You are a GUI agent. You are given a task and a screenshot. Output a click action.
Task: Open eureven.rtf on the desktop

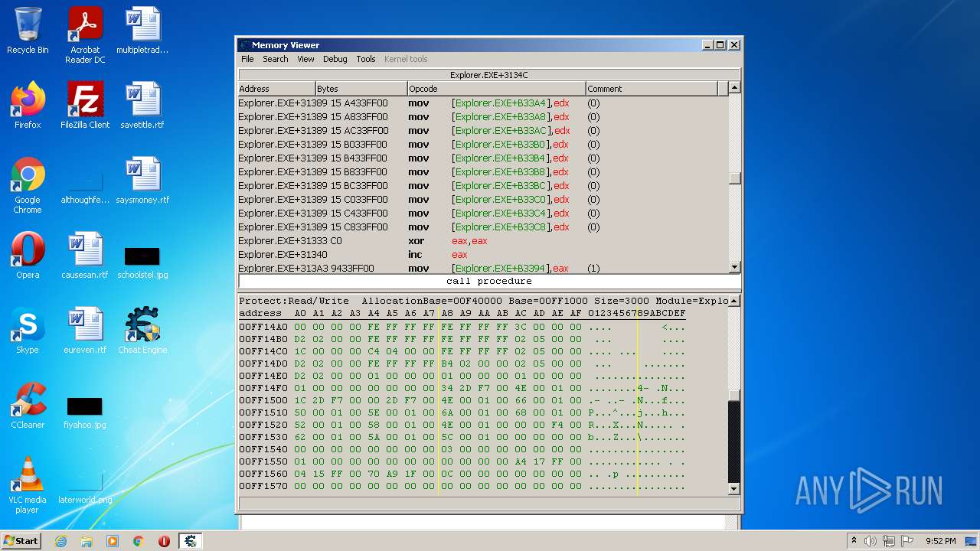[x=85, y=331]
